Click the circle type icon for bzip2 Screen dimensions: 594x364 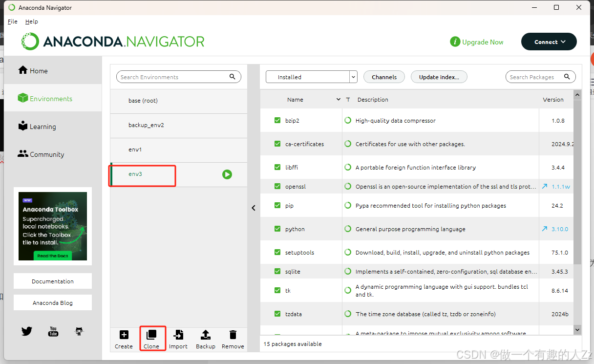click(x=348, y=120)
